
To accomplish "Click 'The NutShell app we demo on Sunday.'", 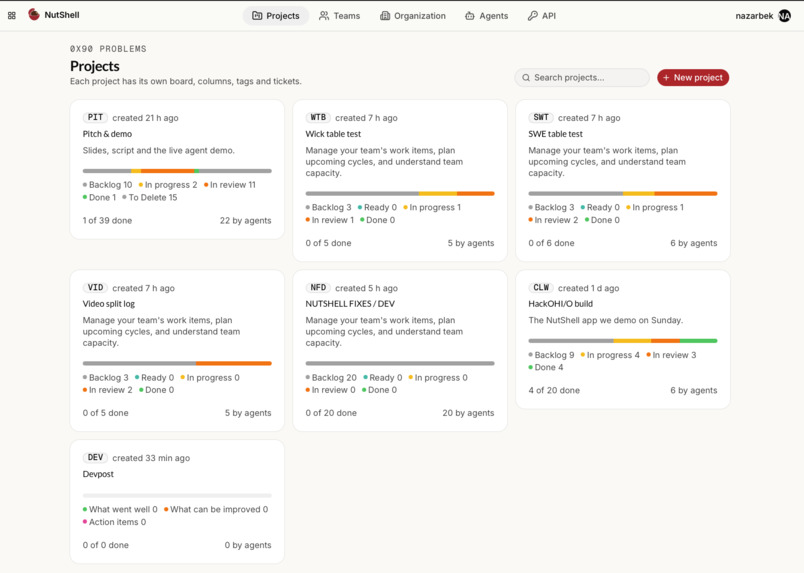I will point(606,320).
